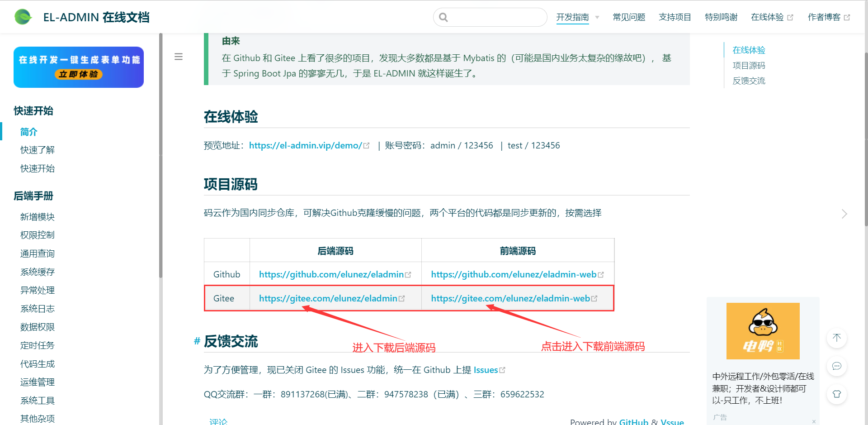The image size is (868, 425).
Task: Select 特别鸣谢 in the top navigation
Action: point(721,17)
